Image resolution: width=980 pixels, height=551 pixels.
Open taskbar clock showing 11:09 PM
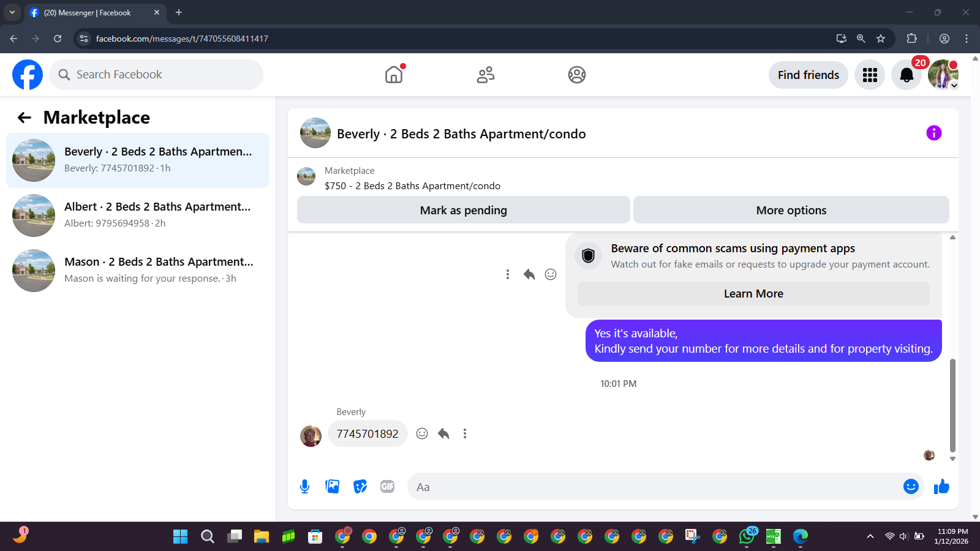click(x=952, y=537)
